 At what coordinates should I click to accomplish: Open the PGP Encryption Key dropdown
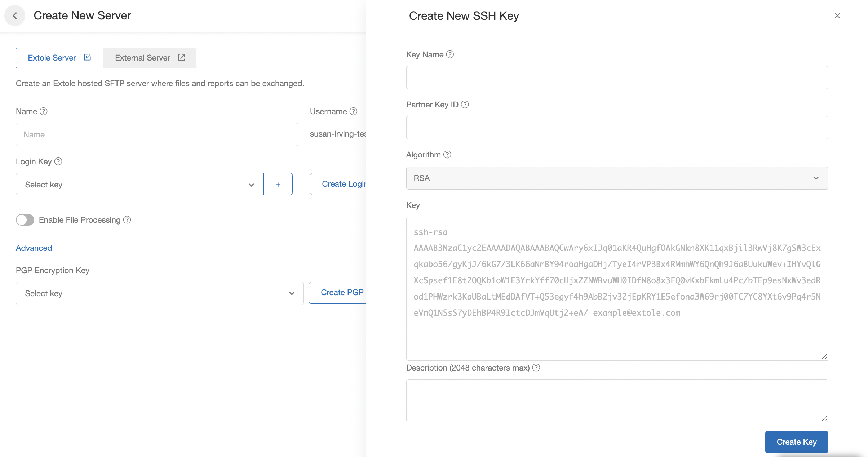[159, 293]
